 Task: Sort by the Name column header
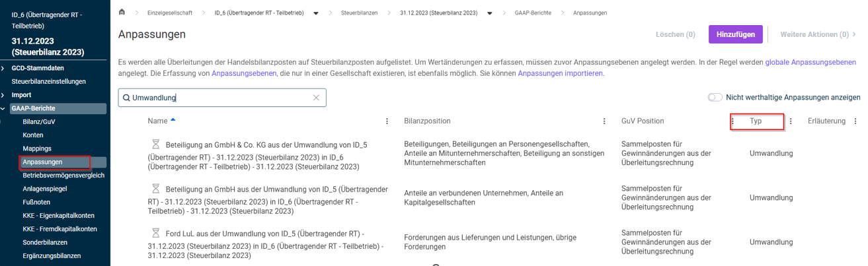point(157,121)
